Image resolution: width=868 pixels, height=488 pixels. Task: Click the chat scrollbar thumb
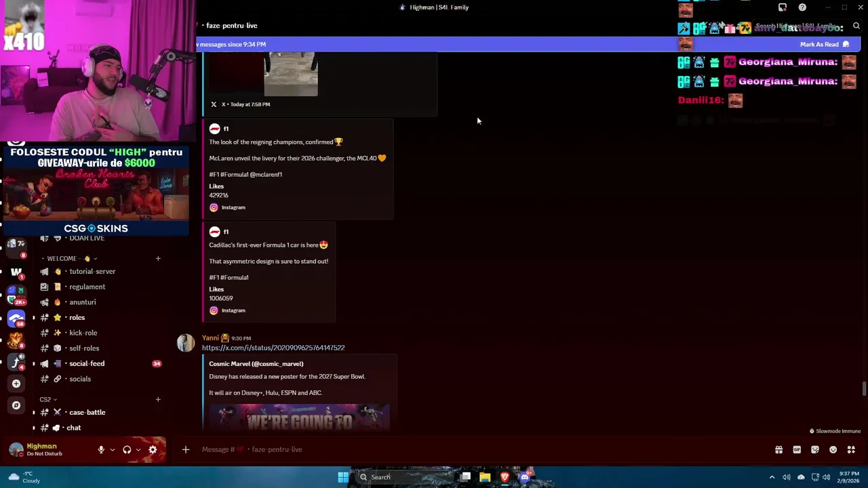[x=864, y=389]
